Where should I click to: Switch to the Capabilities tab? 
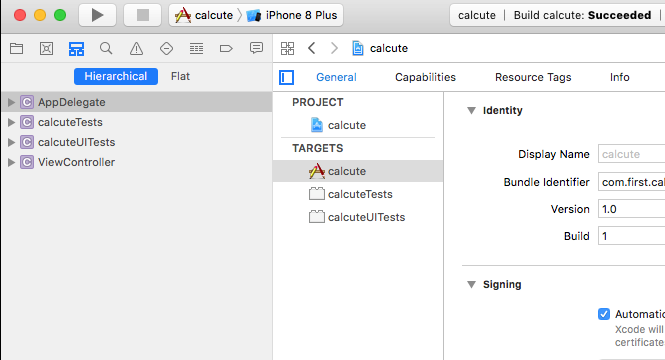point(425,77)
